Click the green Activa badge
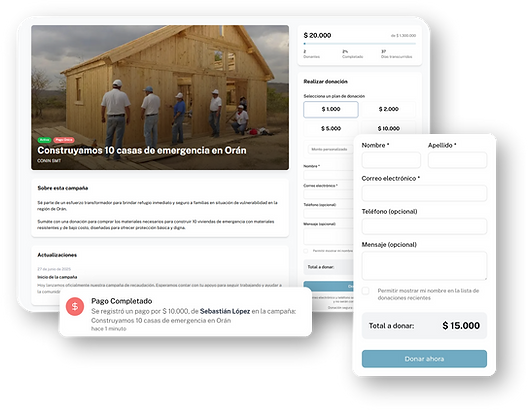 coord(44,140)
